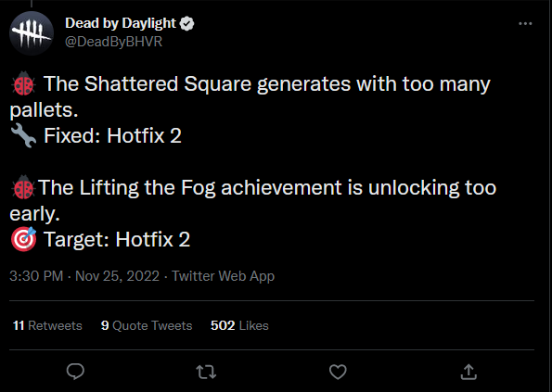Click the wrench emoji before Fixed

pos(23,135)
